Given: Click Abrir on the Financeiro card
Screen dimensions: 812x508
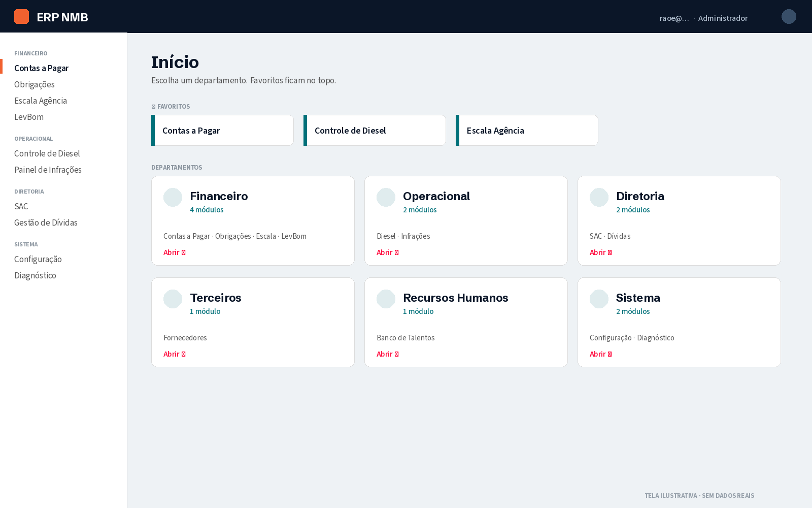Looking at the screenshot, I should tap(175, 252).
